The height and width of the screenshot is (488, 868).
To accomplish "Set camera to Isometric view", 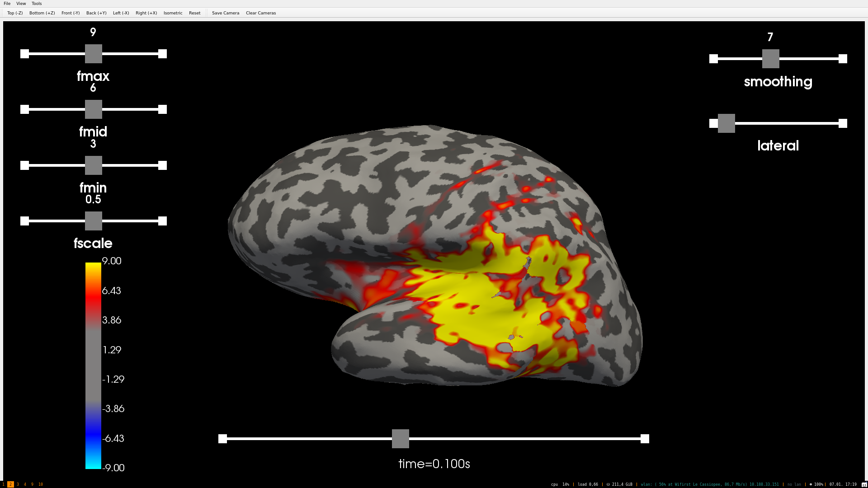I will coord(173,13).
